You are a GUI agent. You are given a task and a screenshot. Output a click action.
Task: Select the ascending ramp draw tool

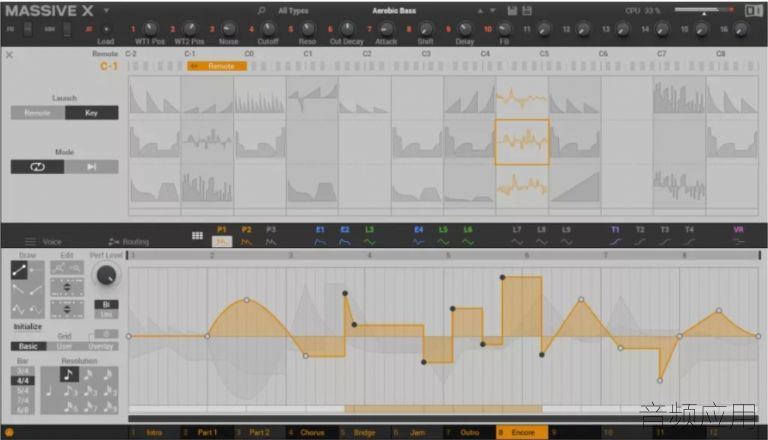pos(36,290)
